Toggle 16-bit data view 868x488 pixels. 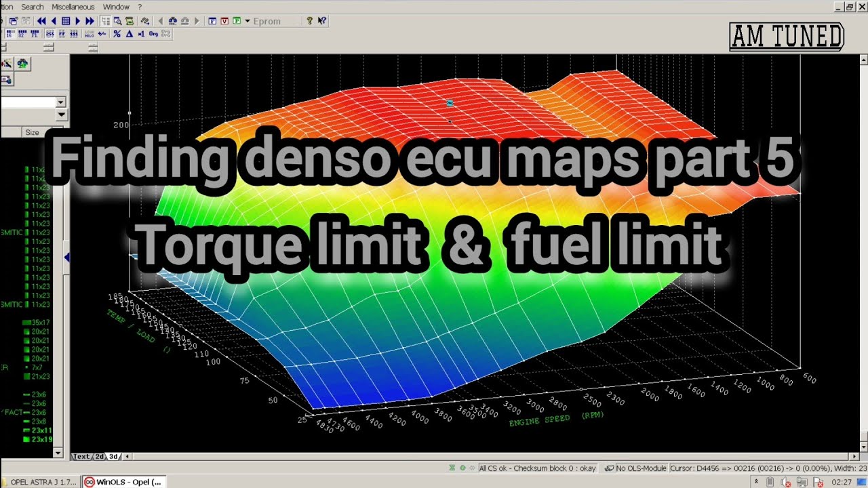[11, 33]
